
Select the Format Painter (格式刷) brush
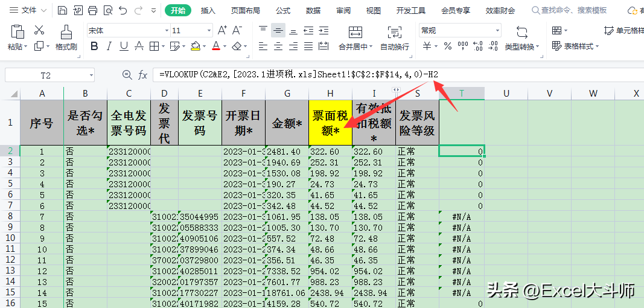(66, 31)
